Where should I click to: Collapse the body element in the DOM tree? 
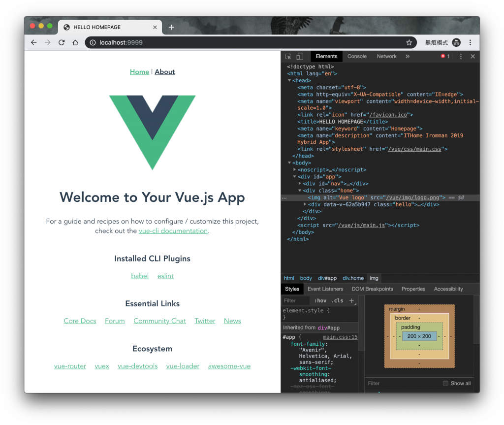pyautogui.click(x=289, y=163)
